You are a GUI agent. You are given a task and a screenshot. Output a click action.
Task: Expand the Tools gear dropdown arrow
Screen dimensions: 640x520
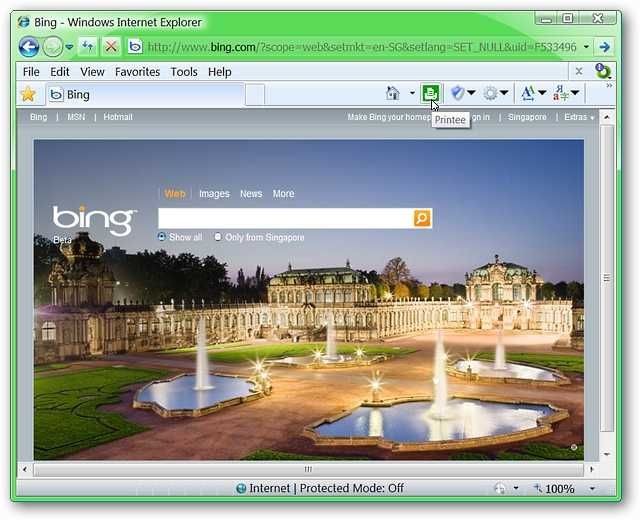coord(504,93)
